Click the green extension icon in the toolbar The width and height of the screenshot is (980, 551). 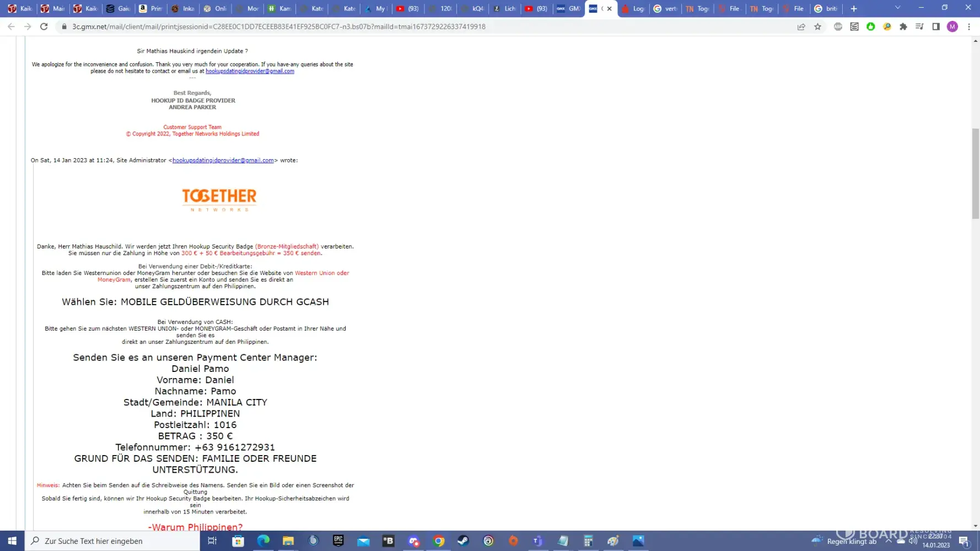pos(870,26)
